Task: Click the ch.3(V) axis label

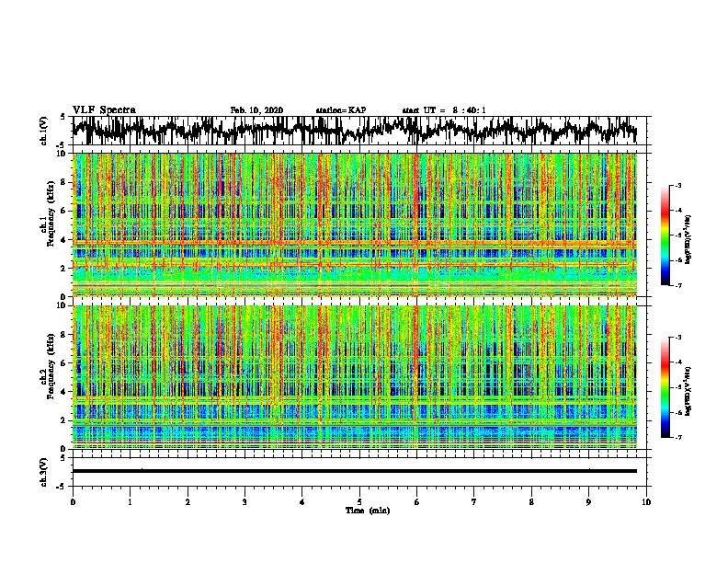Action: click(44, 472)
